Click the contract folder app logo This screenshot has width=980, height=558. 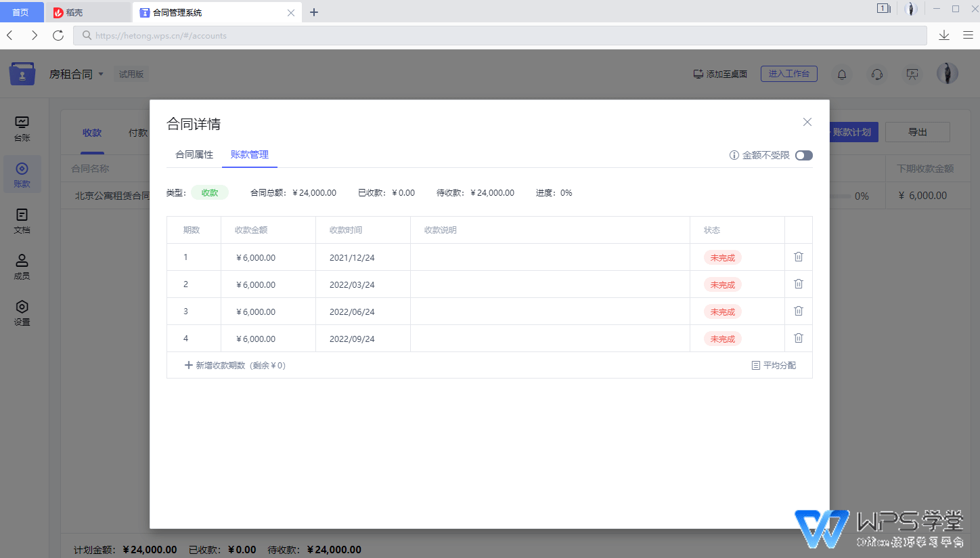click(x=22, y=74)
